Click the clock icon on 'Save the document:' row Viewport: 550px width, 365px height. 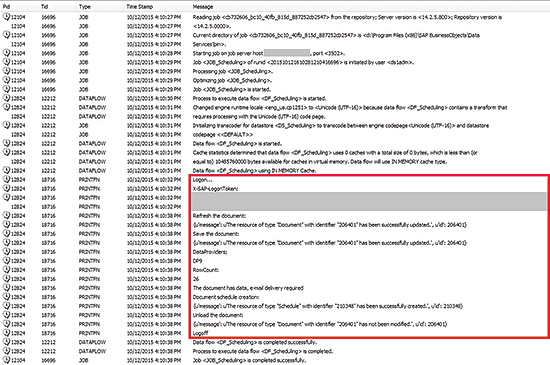coord(6,233)
